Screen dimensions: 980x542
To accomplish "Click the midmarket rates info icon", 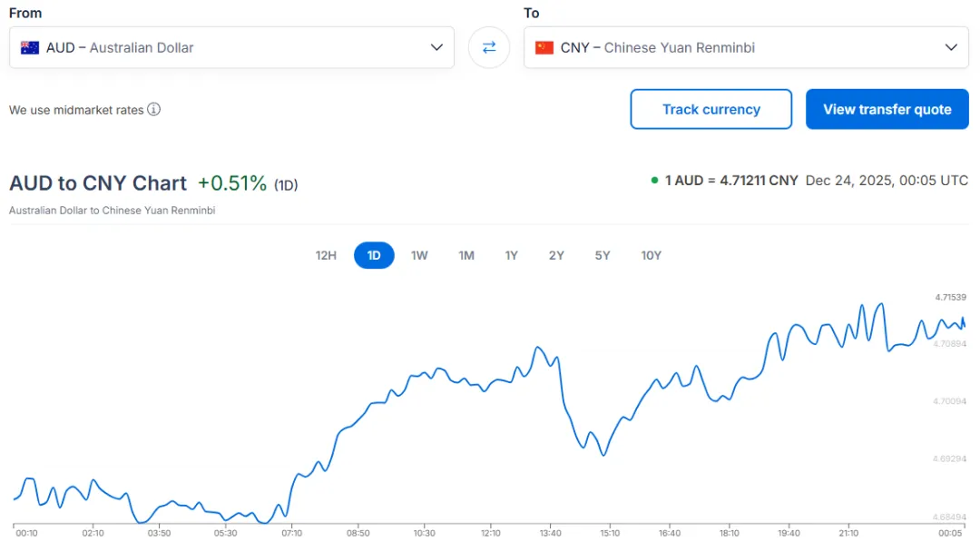I will pos(154,110).
